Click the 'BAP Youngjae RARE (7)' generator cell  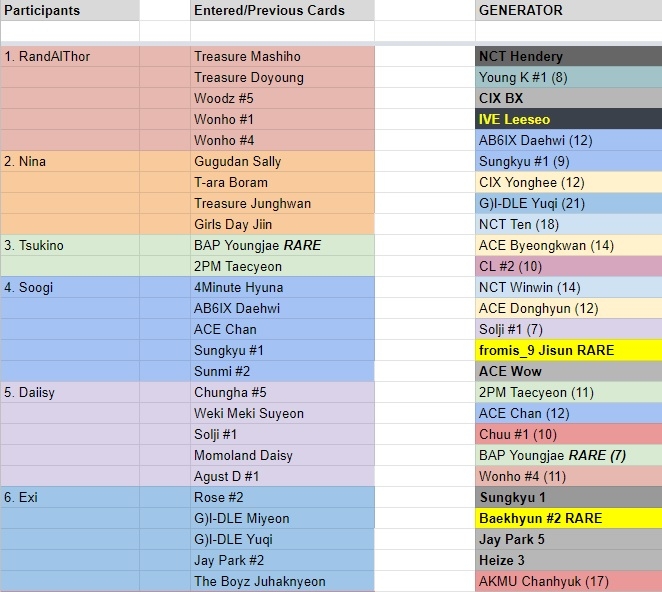[568, 455]
